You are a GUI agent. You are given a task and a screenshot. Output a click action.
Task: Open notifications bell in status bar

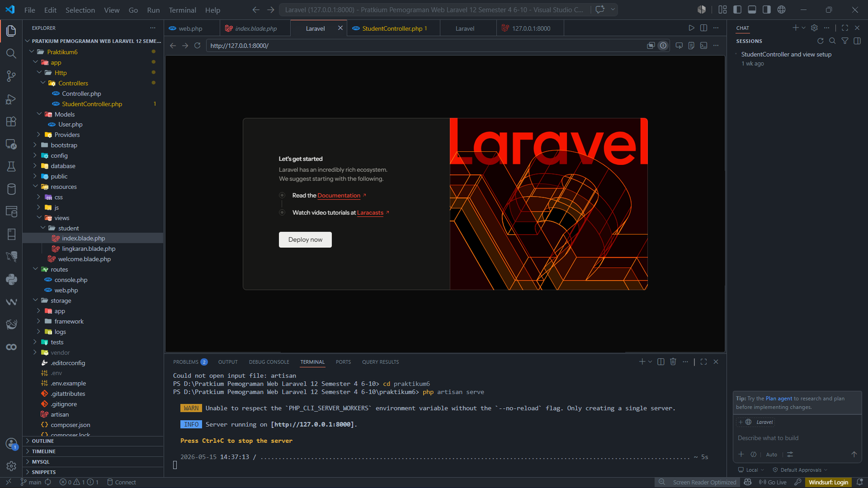[x=859, y=482]
